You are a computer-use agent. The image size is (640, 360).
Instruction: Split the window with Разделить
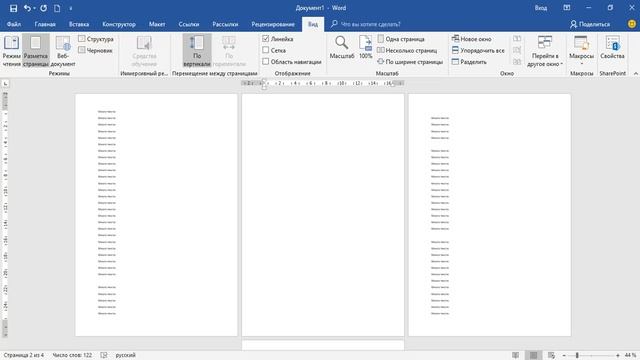[469, 62]
